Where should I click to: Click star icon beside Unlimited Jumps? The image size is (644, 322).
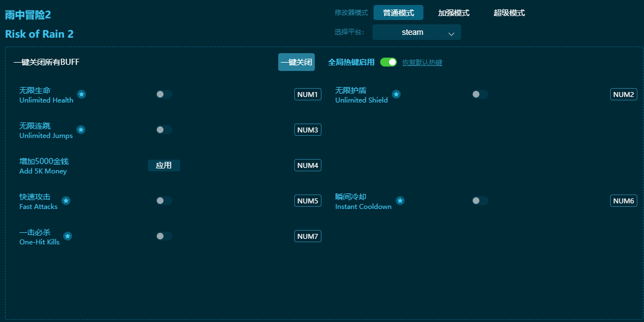click(x=81, y=130)
